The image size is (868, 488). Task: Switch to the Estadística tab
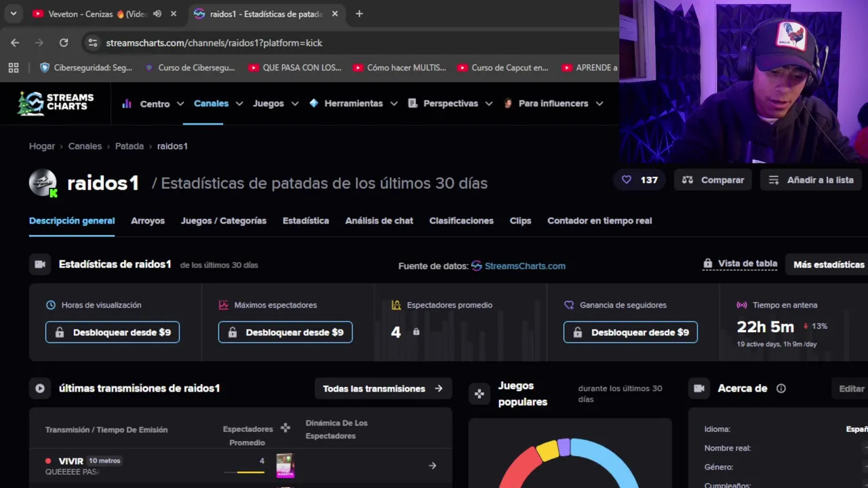coord(306,220)
